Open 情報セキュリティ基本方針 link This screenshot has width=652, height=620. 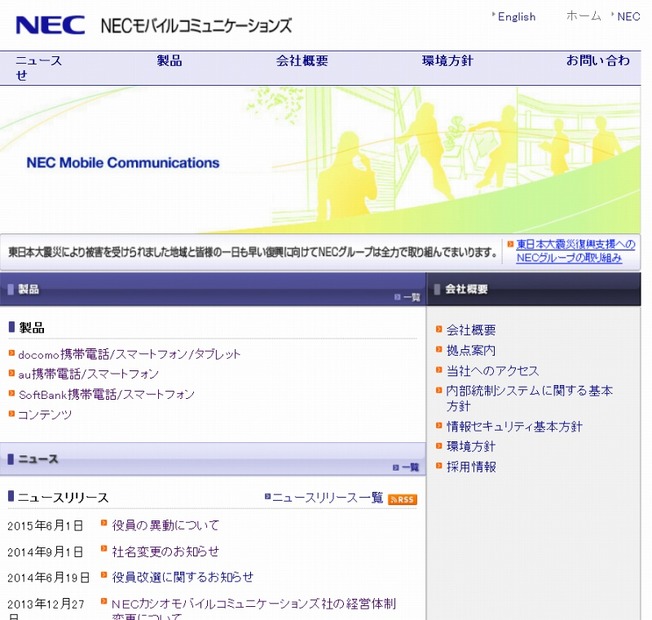514,427
